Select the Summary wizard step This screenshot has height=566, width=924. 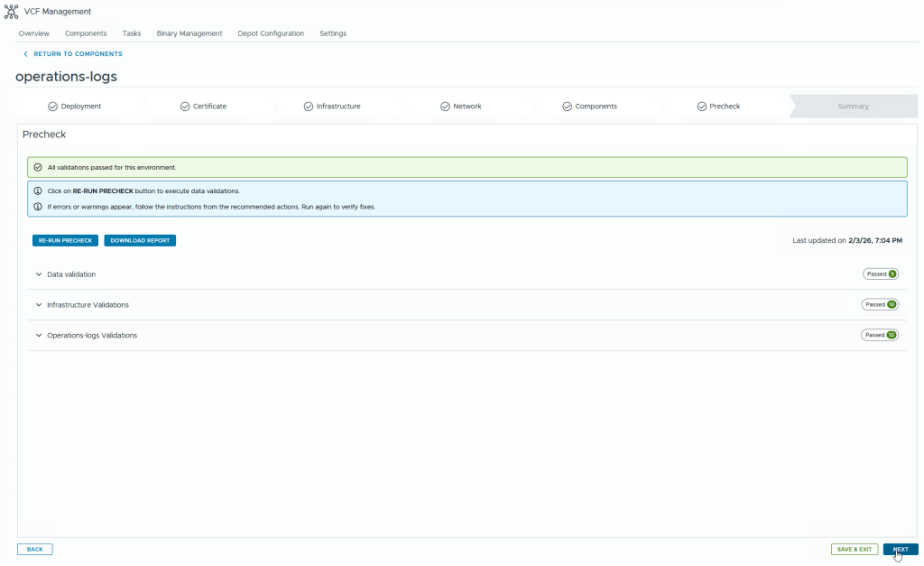(853, 107)
